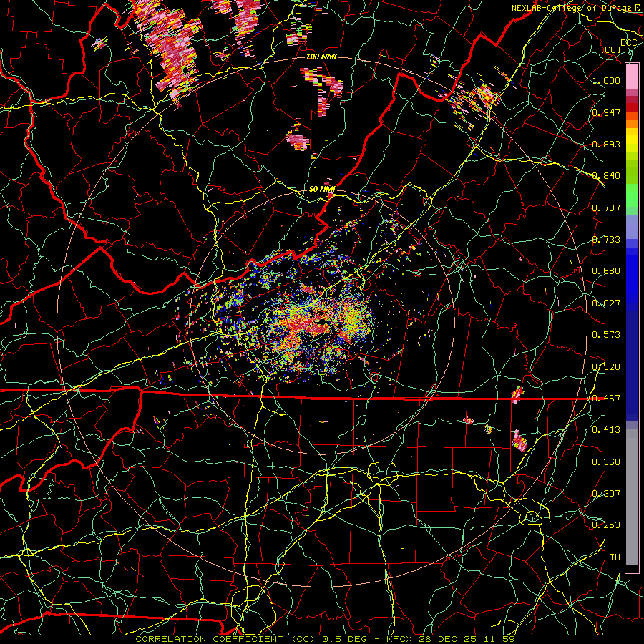This screenshot has height=644, width=644.
Task: Select the 0.467 legend value
Action: [606, 399]
